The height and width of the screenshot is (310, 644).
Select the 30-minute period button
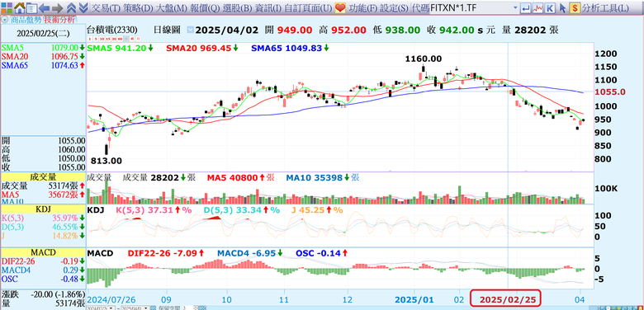click(114, 40)
